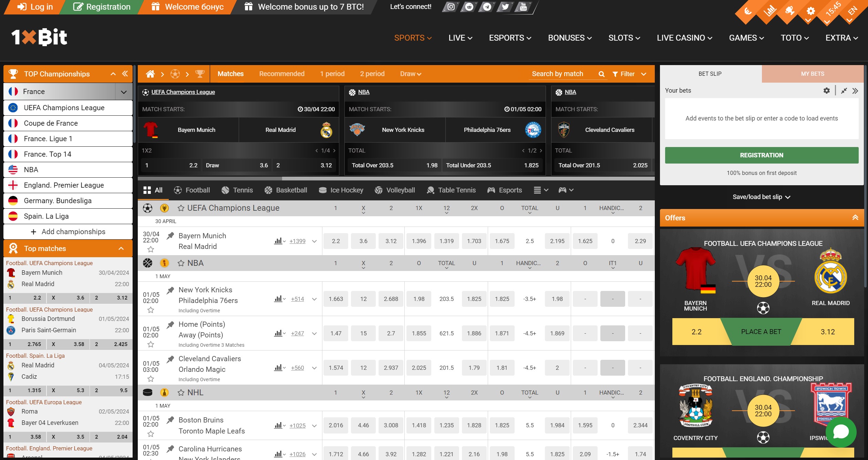This screenshot has width=868, height=460.
Task: Expand Bayern Munich match markets chevron
Action: 314,241
